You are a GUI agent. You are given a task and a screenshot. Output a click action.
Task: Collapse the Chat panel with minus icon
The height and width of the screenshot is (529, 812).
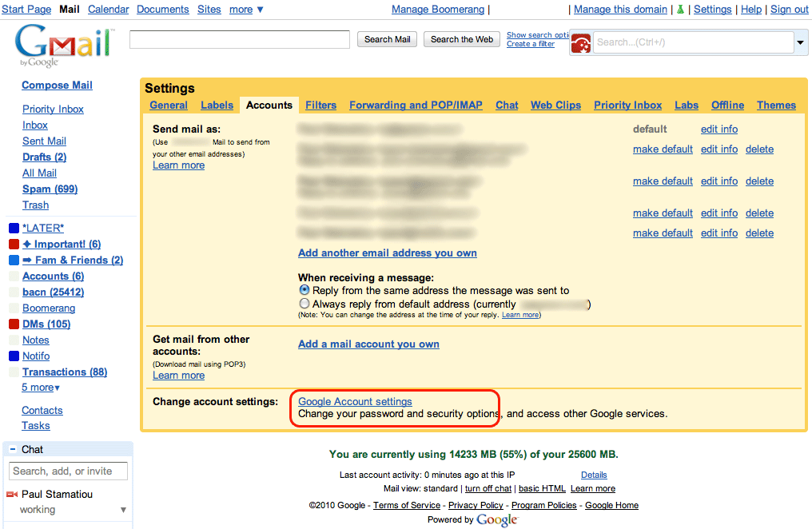point(13,449)
